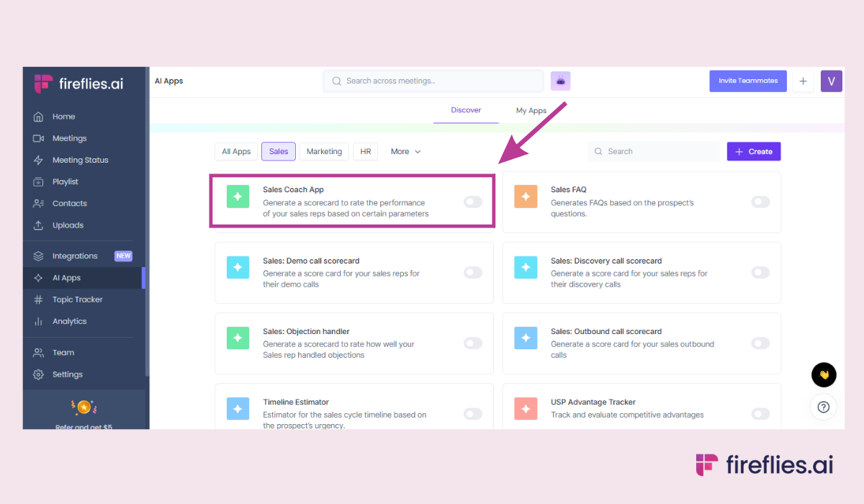Click the Invite Teammates button
This screenshot has height=504, width=864.
coord(747,81)
